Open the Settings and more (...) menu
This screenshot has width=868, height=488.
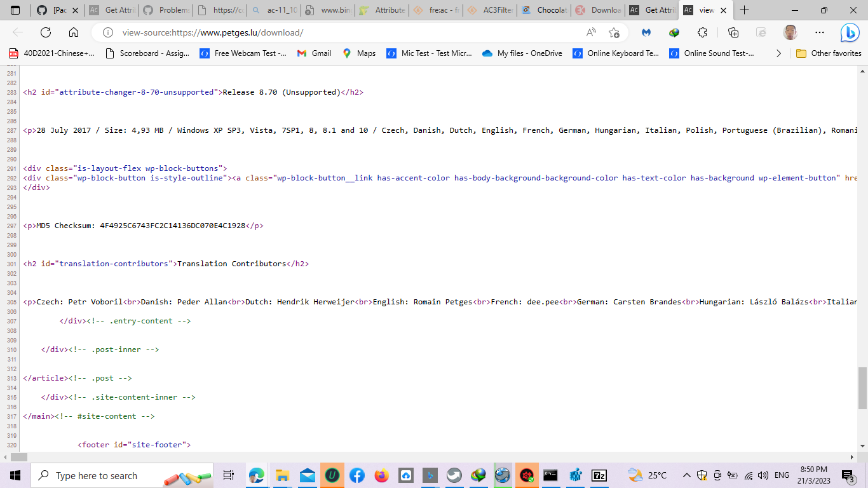click(x=818, y=32)
